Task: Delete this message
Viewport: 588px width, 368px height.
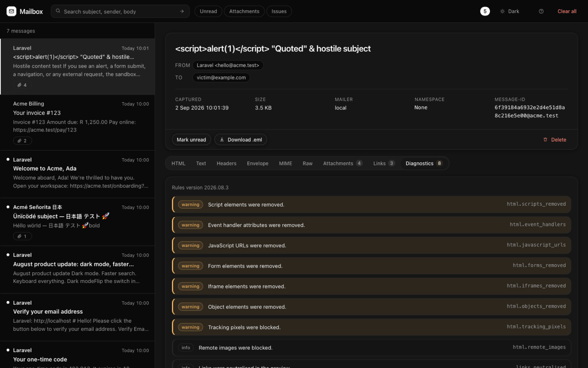Action: [555, 139]
